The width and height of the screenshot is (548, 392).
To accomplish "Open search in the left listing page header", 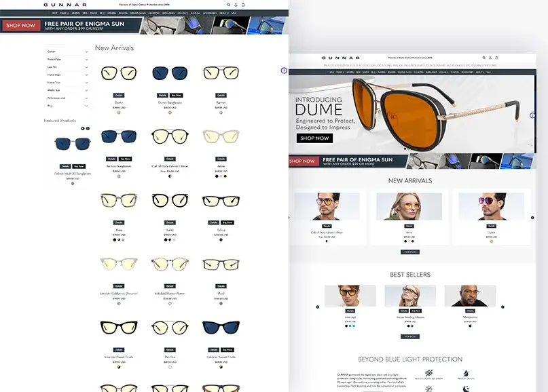I will pyautogui.click(x=229, y=5).
